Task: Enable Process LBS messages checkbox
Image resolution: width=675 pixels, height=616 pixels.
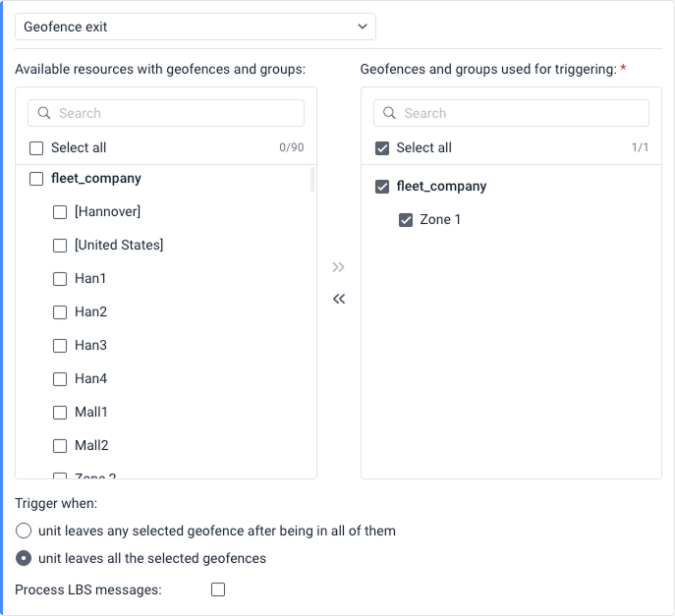Action: (218, 589)
